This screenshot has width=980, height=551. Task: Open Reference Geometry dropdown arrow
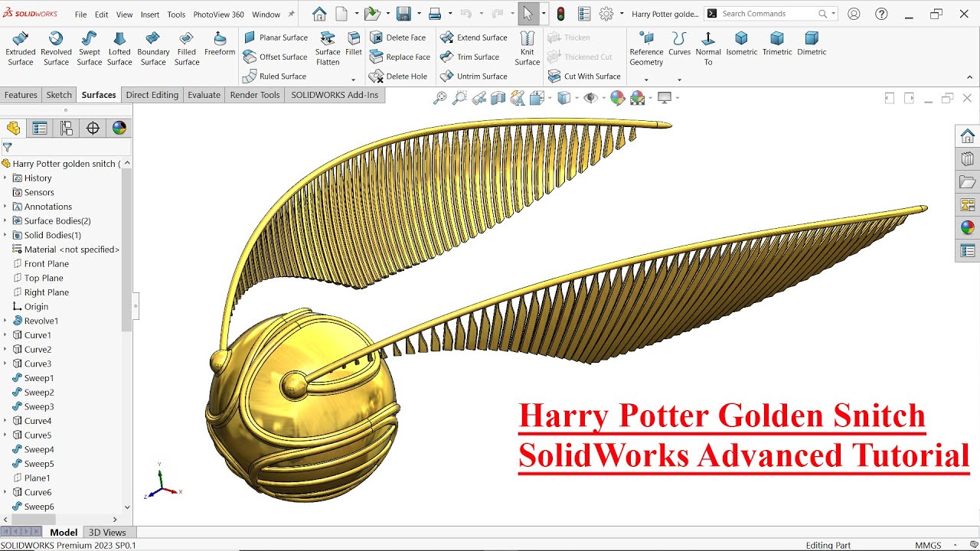tap(646, 80)
